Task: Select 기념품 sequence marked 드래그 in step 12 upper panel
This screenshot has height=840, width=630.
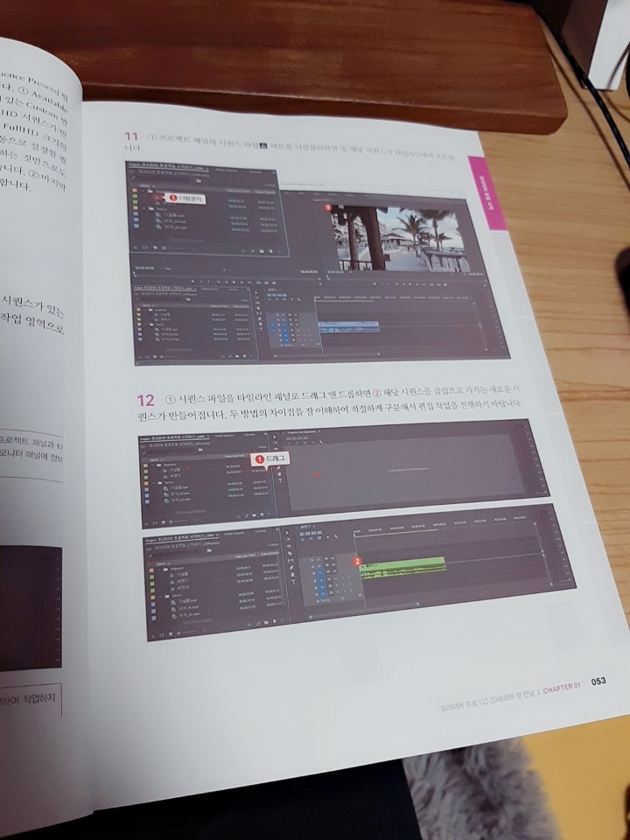Action: click(x=175, y=471)
